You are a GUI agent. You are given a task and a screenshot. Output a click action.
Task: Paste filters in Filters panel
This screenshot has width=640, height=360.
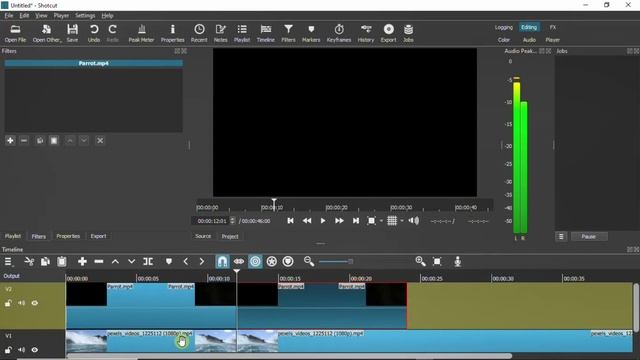point(54,140)
